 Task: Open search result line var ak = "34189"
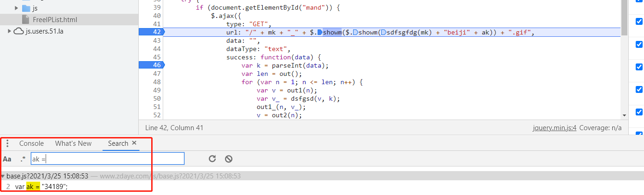pos(41,186)
